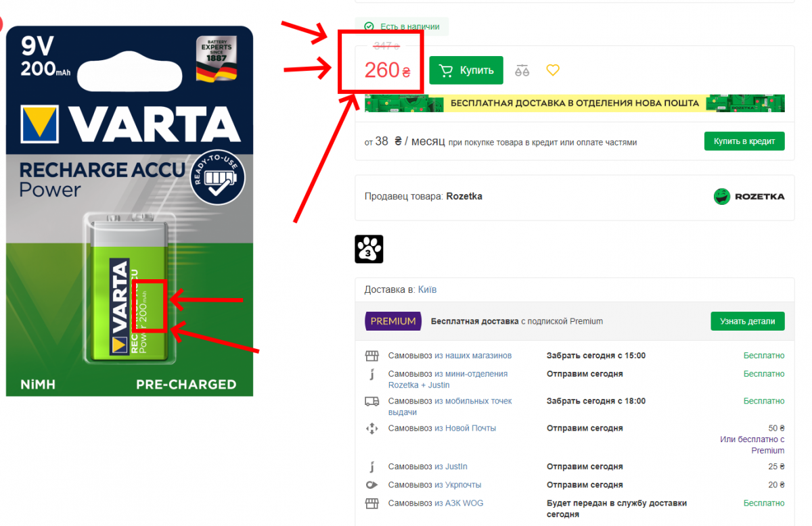Viewport: 812px width, 526px height.
Task: Click the 'Купить в кредит' button
Action: click(x=744, y=142)
